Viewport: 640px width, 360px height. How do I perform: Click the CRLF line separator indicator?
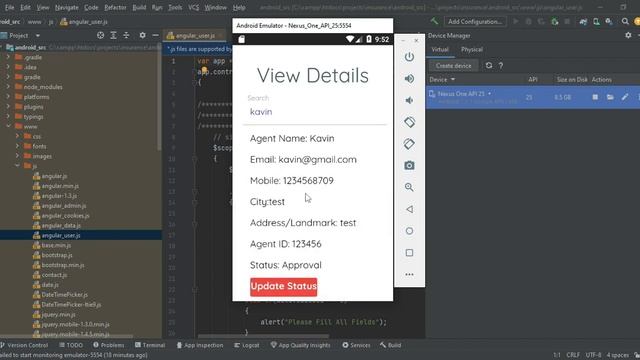[x=573, y=355]
